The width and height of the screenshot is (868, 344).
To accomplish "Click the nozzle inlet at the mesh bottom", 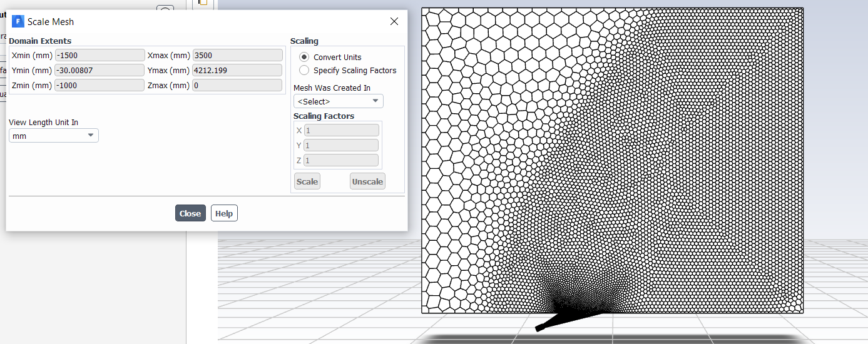I will [x=540, y=328].
